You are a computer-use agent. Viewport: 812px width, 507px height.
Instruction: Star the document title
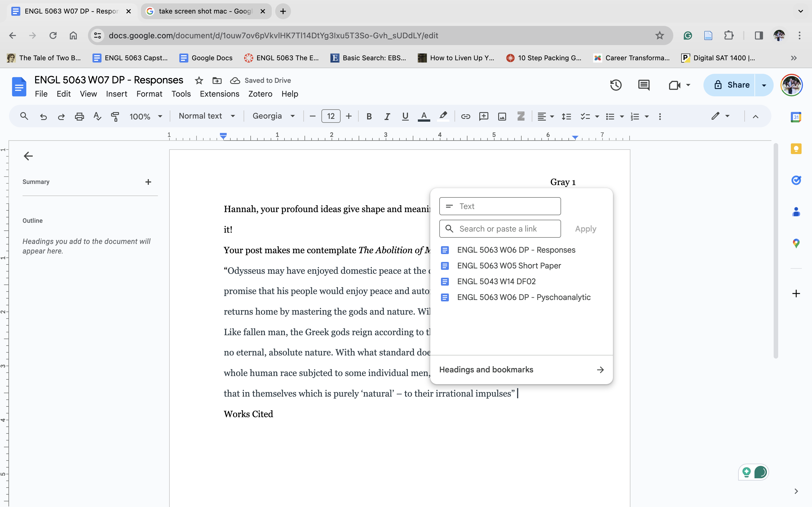pyautogui.click(x=199, y=81)
